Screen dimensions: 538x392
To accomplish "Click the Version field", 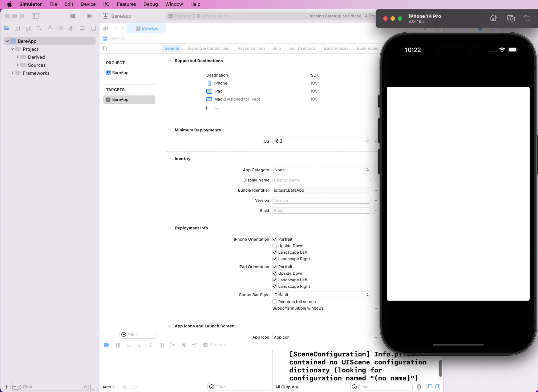I will [321, 200].
